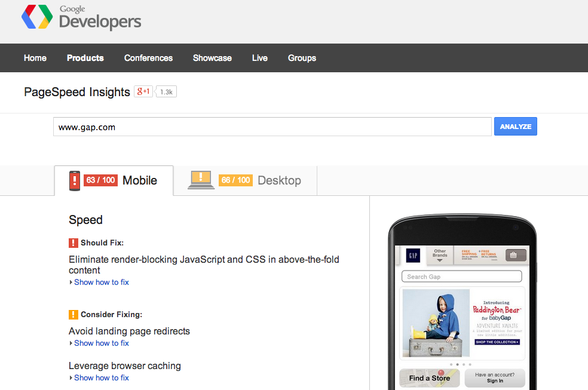Click the 66 / 100 desktop score badge
Image resolution: width=588 pixels, height=390 pixels.
tap(235, 180)
